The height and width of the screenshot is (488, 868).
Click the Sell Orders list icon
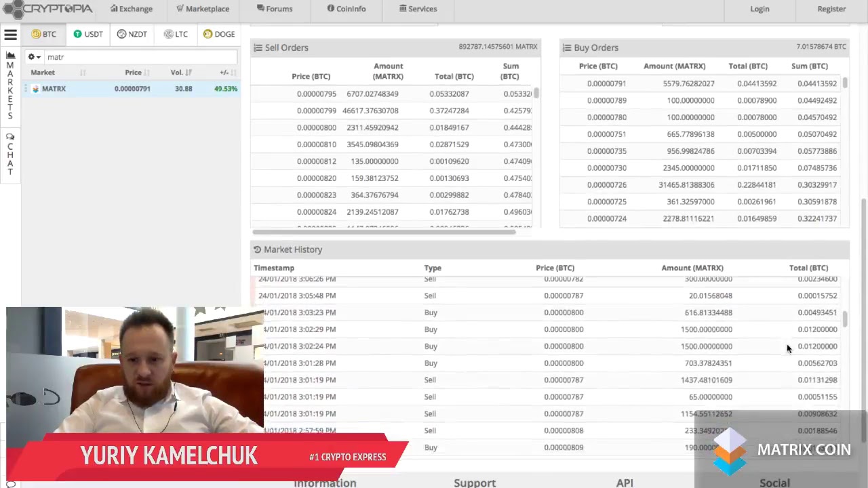[258, 48]
